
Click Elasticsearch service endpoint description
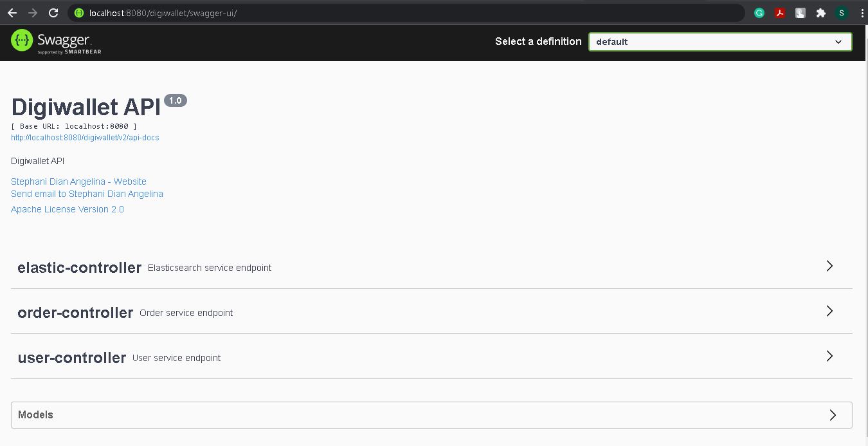[x=210, y=268]
